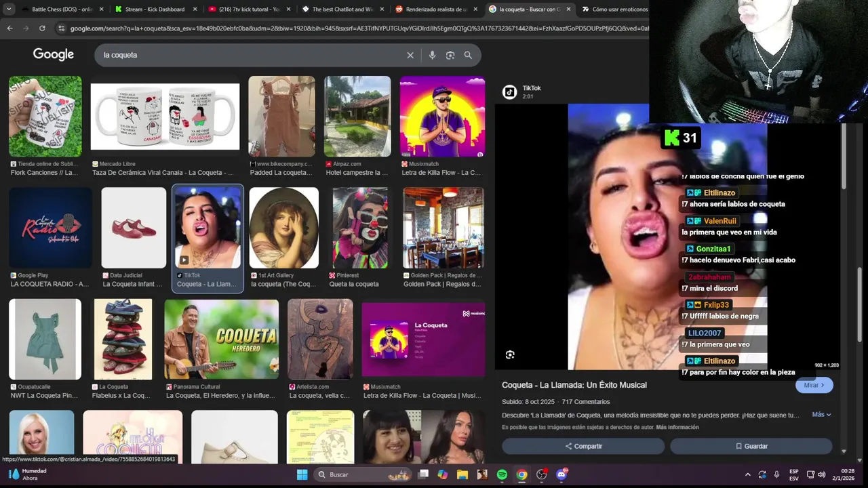Open the Humedad weather widget
Screen dimensions: 868x488
coord(27,474)
